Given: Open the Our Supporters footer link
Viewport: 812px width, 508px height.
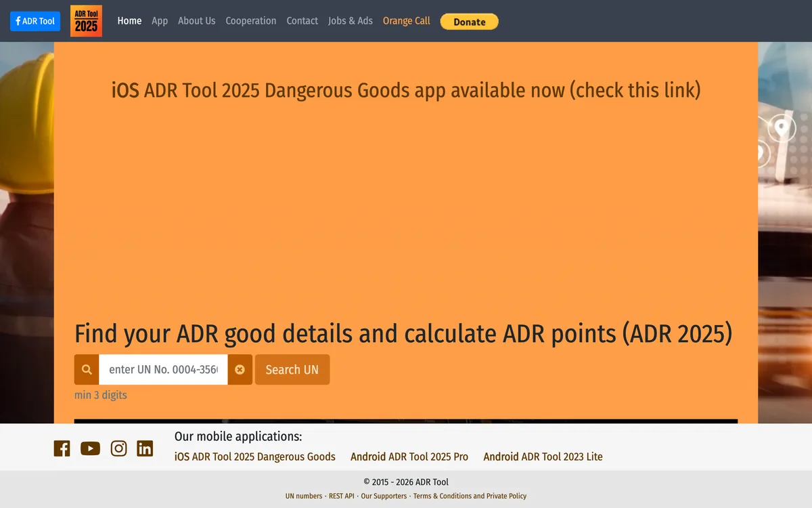Looking at the screenshot, I should (x=384, y=496).
